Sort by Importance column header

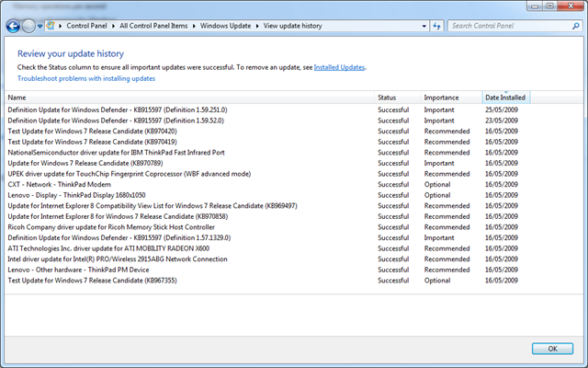click(x=451, y=98)
